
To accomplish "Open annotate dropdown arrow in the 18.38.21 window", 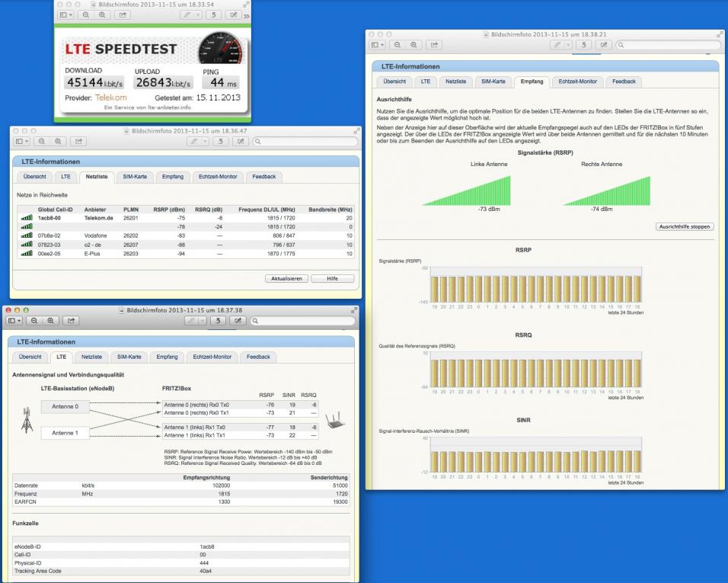I will point(568,45).
